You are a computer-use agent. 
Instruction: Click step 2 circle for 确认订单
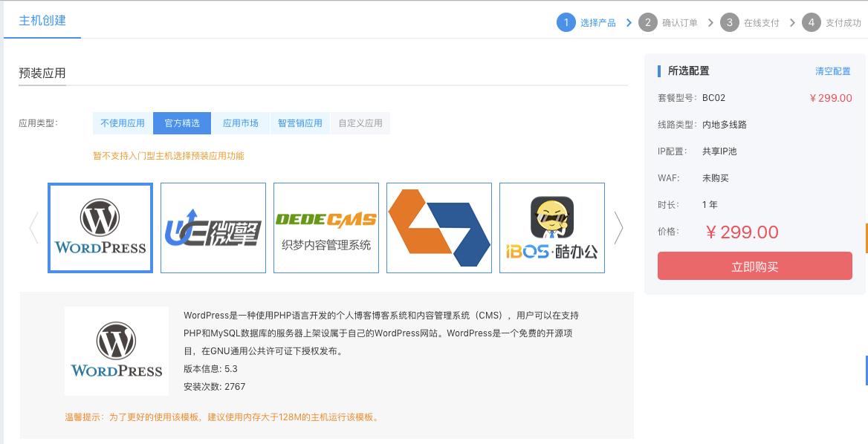tap(648, 23)
